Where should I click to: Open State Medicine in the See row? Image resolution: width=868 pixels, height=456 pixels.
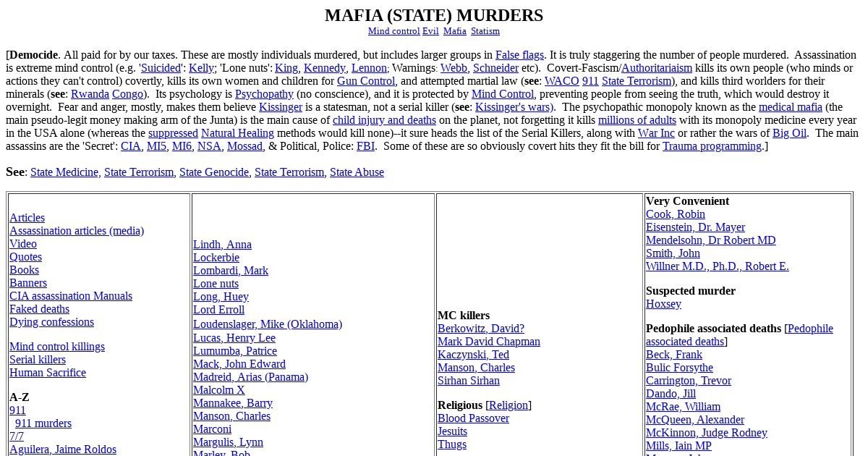coord(64,172)
